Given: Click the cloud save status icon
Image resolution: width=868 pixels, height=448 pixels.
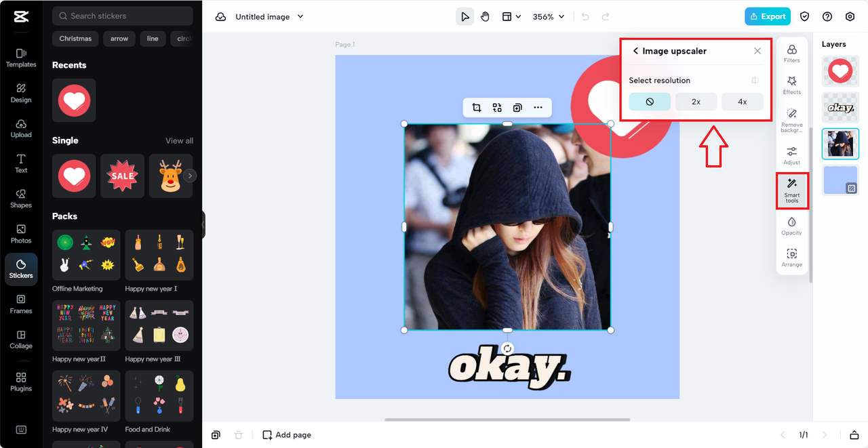Looking at the screenshot, I should tap(220, 17).
